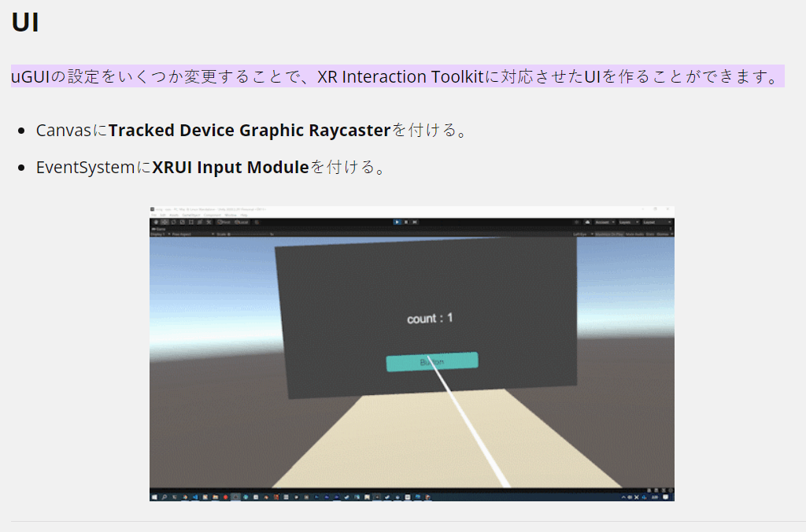Open the Edit menu in Unity
This screenshot has height=532, width=806.
[162, 215]
